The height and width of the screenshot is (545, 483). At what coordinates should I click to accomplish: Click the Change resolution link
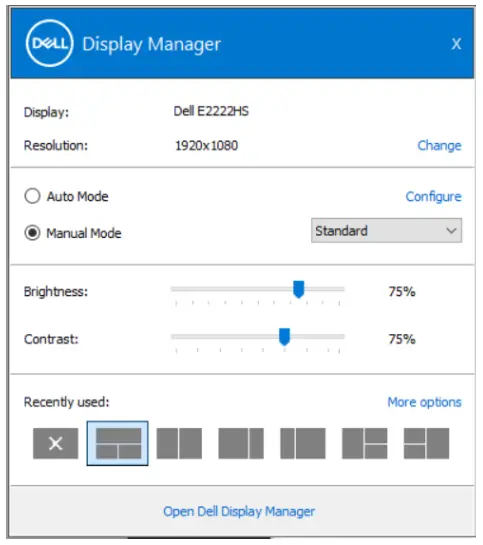[x=439, y=145]
